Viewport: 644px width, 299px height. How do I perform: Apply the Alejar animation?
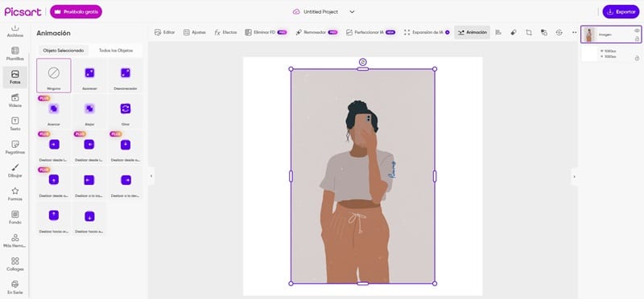coord(89,111)
